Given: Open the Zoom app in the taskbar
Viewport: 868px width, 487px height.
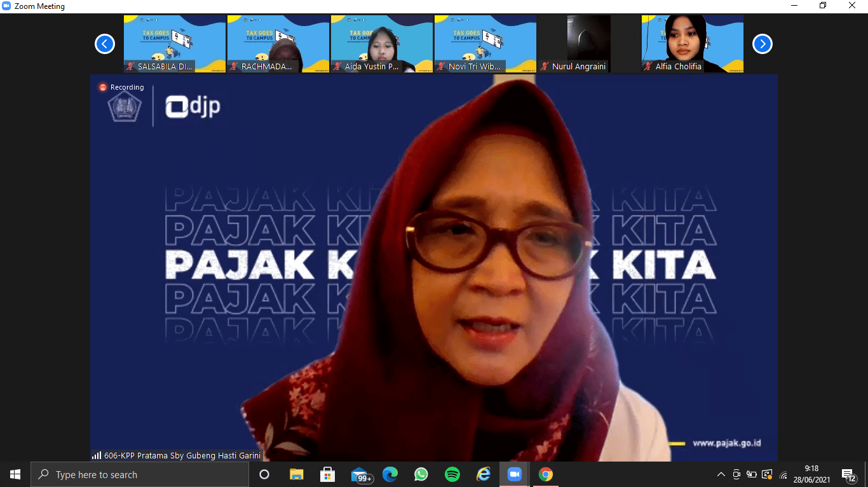Looking at the screenshot, I should pyautogui.click(x=514, y=474).
